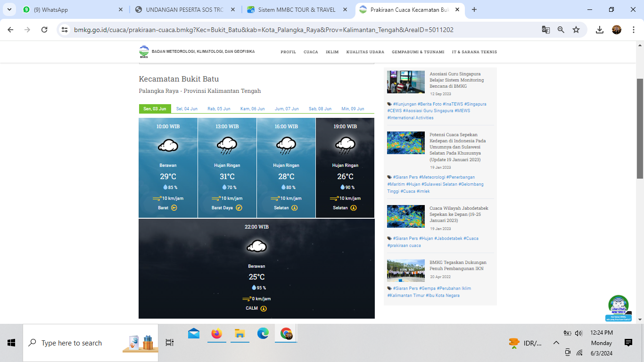Screen dimensions: 644x362
Task: Open Microsoft Edge from the taskbar
Action: click(263, 334)
